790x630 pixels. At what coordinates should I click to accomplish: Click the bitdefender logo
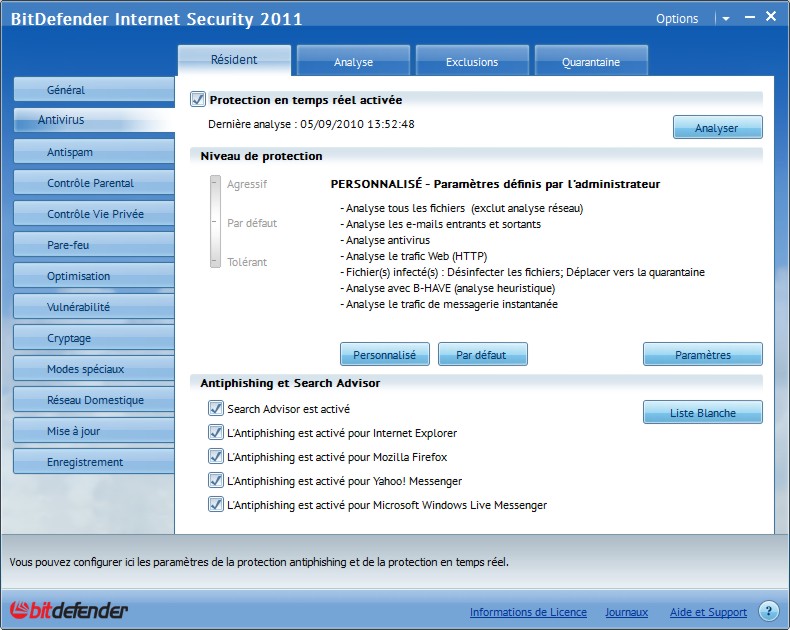click(x=69, y=610)
